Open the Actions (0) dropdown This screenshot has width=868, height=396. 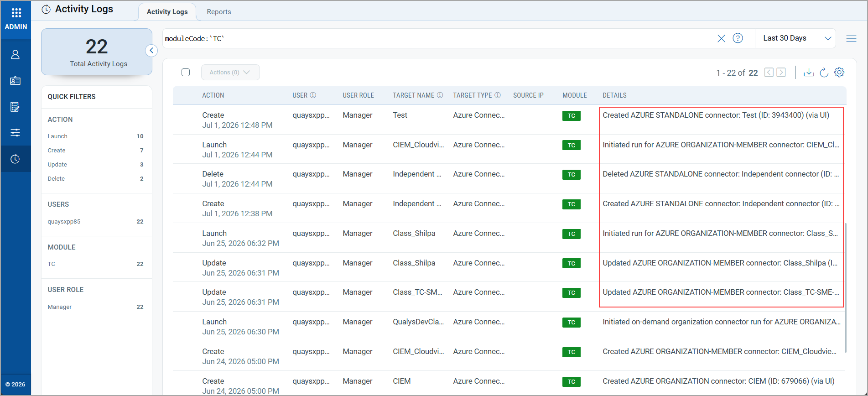coord(230,73)
